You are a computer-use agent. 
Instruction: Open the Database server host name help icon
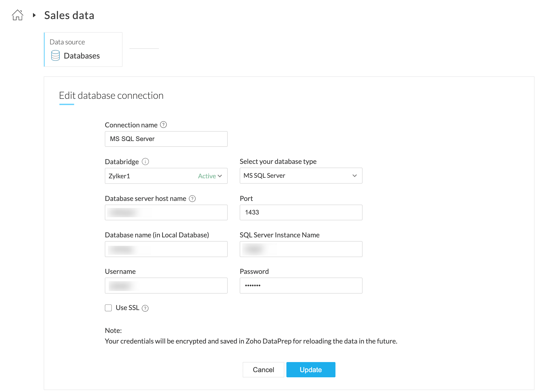point(192,199)
